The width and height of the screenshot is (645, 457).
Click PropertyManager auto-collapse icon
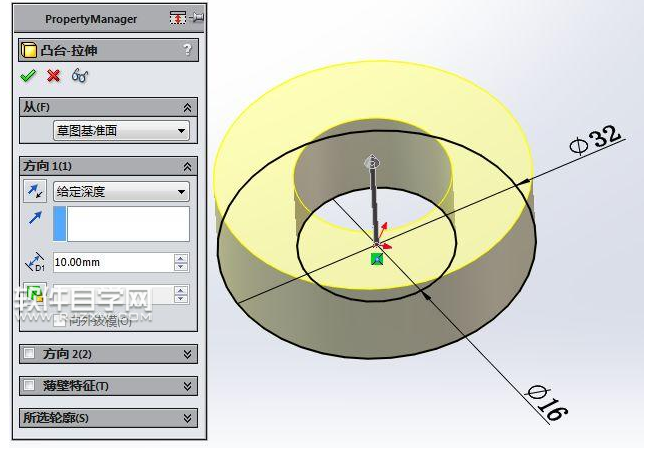(x=178, y=18)
